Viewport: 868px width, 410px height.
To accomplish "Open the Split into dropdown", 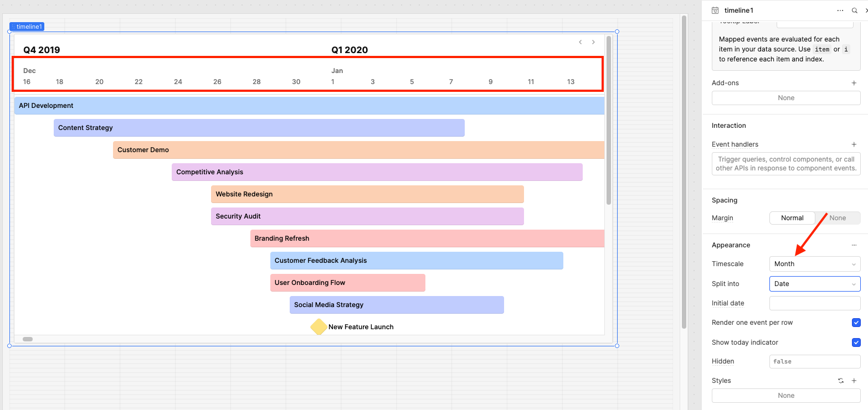I will click(814, 284).
